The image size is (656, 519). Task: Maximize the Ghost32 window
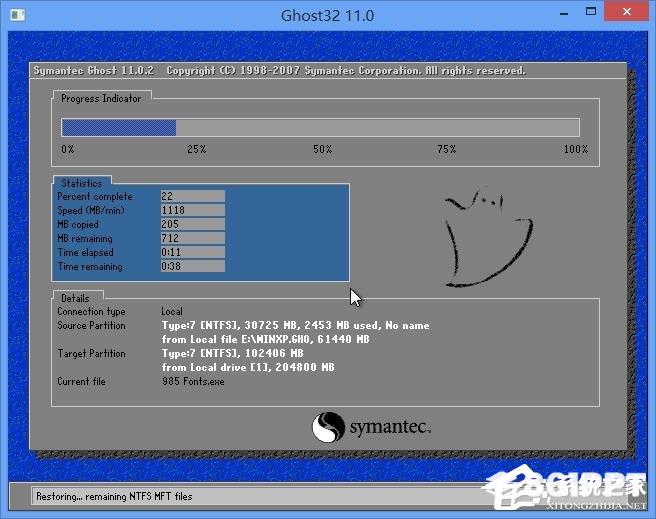click(x=591, y=12)
